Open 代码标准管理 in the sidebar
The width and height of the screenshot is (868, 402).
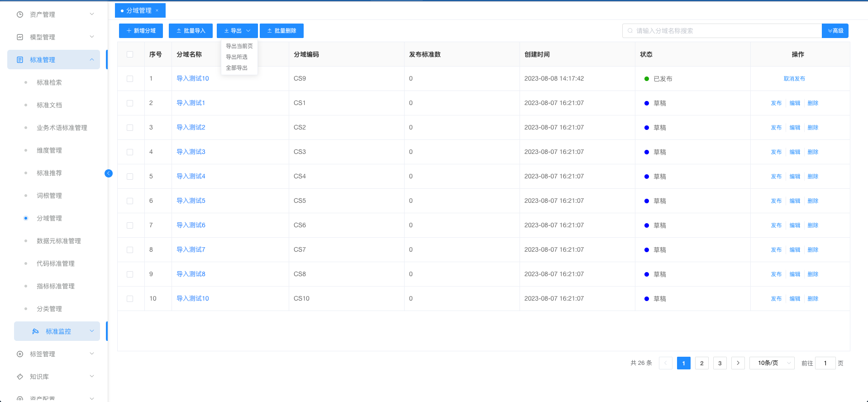[x=56, y=263]
